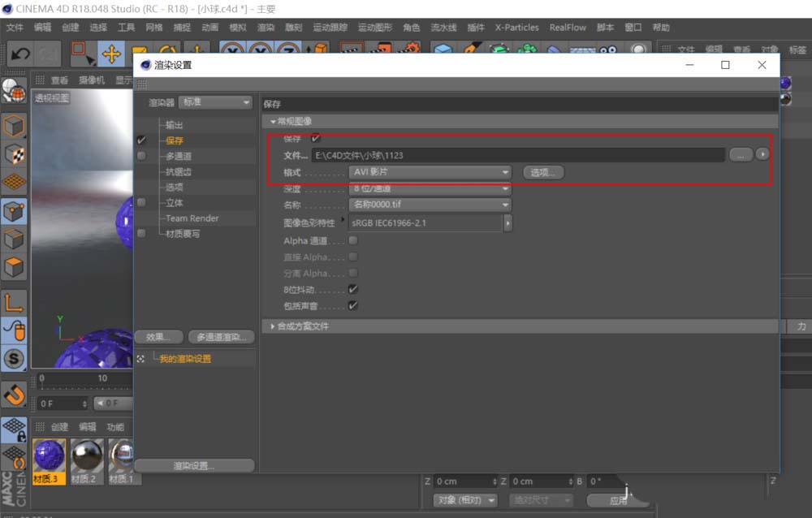Click the Viewport Solo S icon
The width and height of the screenshot is (812, 518).
pyautogui.click(x=14, y=358)
